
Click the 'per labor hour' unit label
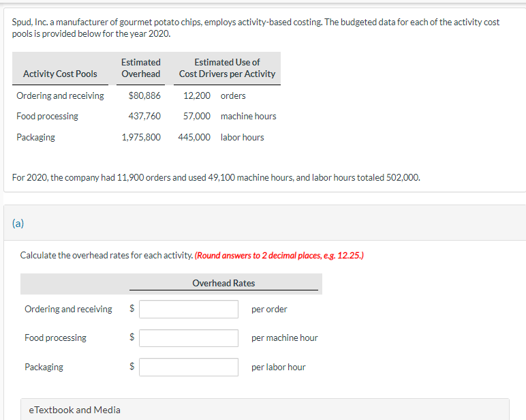click(x=279, y=367)
